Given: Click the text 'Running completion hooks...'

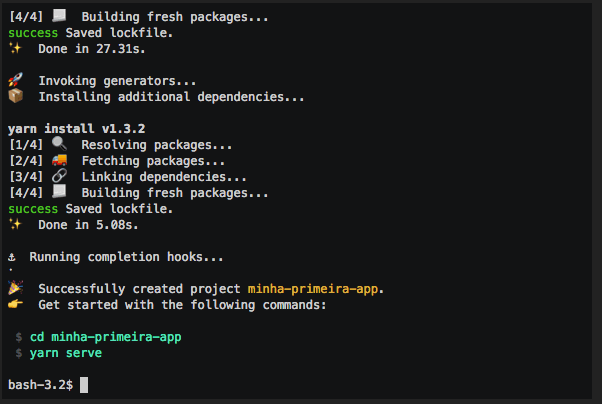Looking at the screenshot, I should (126, 257).
